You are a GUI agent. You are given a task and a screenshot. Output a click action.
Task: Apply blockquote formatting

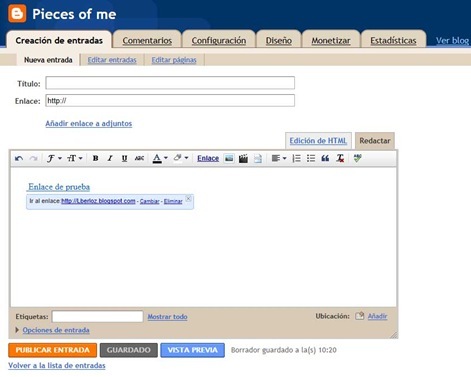point(325,159)
